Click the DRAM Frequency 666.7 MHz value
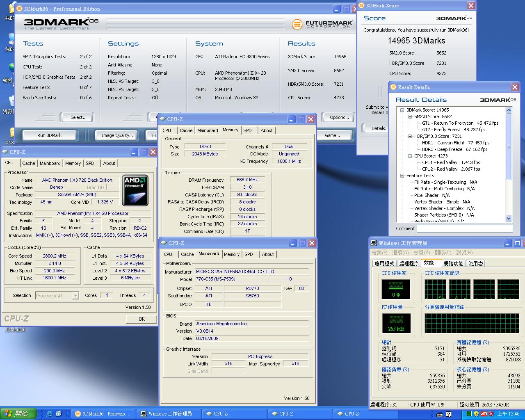 pos(247,180)
